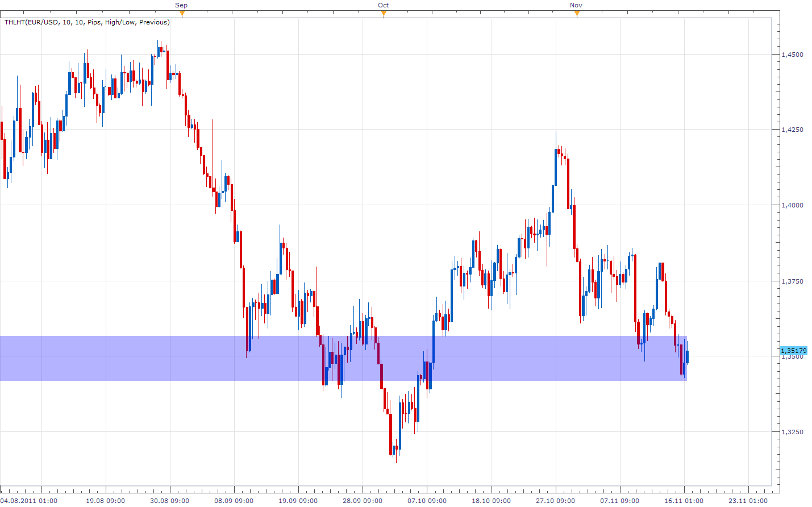812x507 pixels.
Task: Click the 19.08 09:00 date label
Action: 106,501
